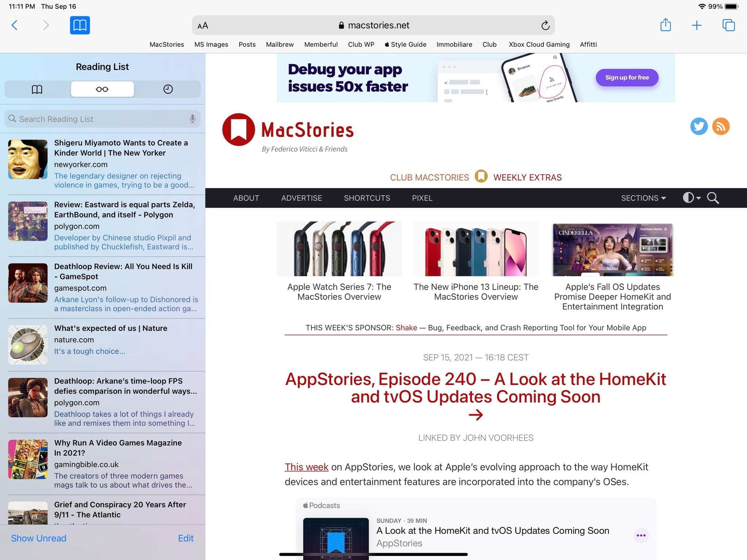The width and height of the screenshot is (747, 560).
Task: Open the Mailbrew favorites bookmark
Action: click(280, 45)
